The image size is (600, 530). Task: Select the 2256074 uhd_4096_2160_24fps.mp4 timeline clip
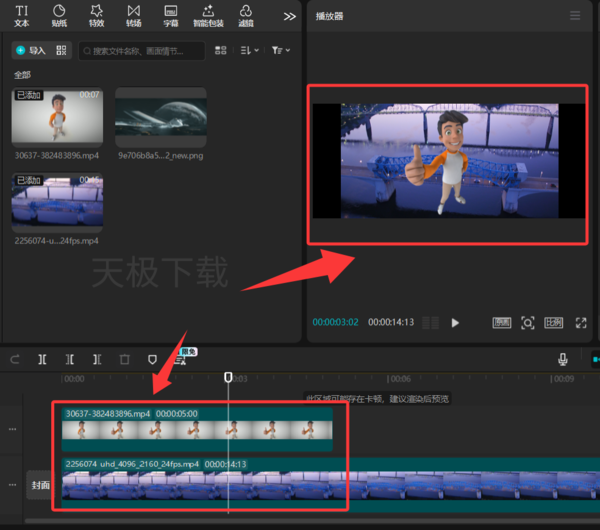pos(331,485)
